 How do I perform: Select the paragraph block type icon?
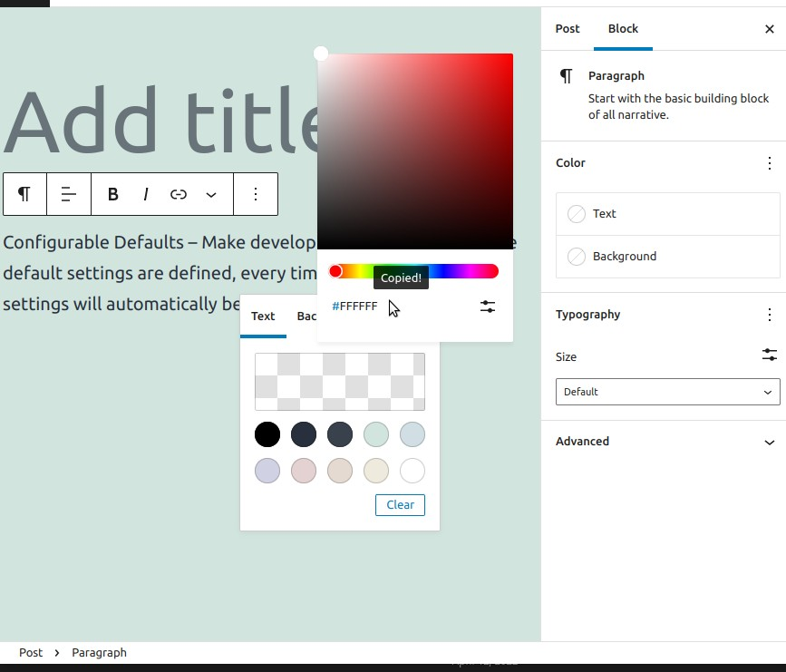pos(24,194)
